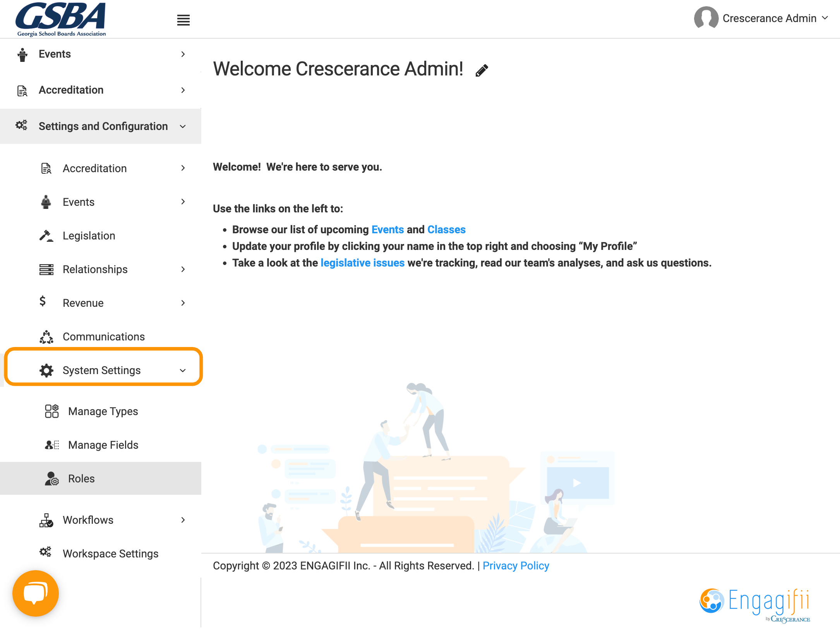Click the Manage Types grid icon

(x=51, y=411)
